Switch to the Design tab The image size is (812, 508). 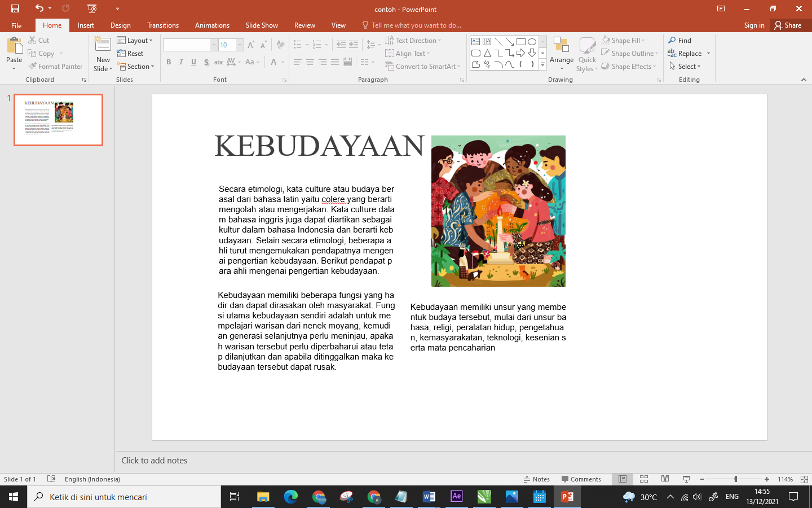121,25
